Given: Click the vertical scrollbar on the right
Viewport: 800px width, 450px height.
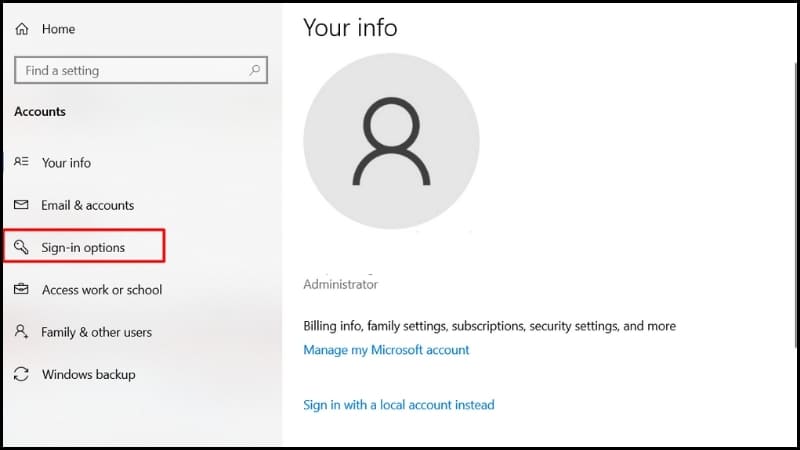Looking at the screenshot, I should (794, 204).
